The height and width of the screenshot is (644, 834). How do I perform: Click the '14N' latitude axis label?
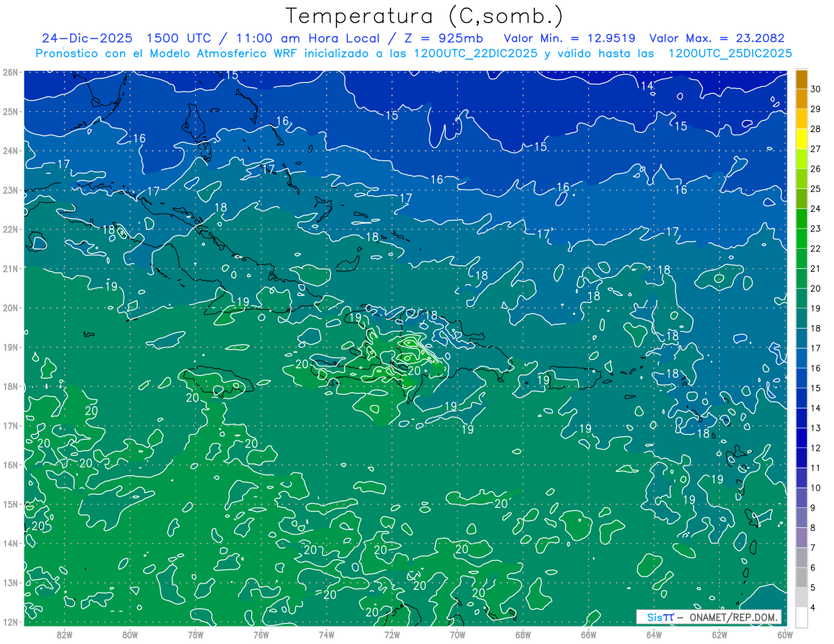point(10,543)
